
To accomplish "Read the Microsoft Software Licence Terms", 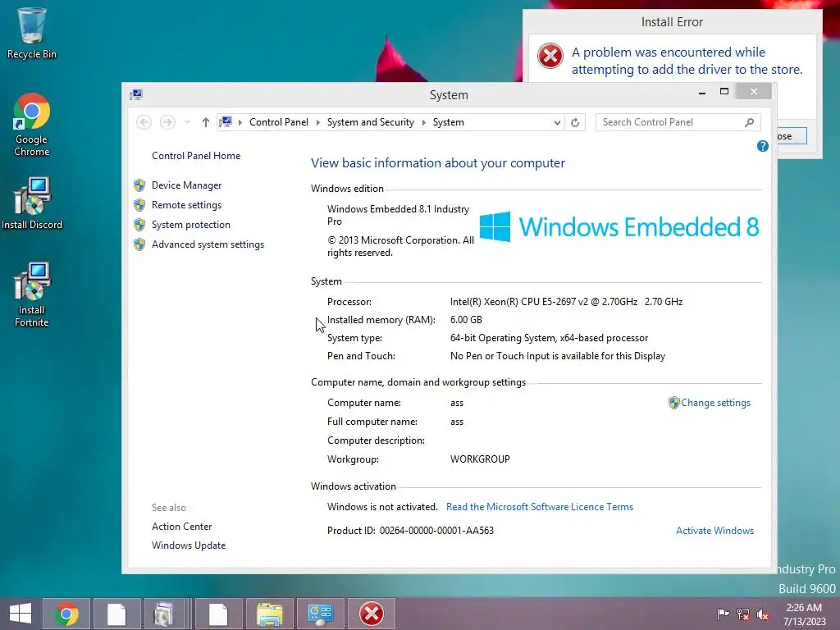I will [540, 507].
